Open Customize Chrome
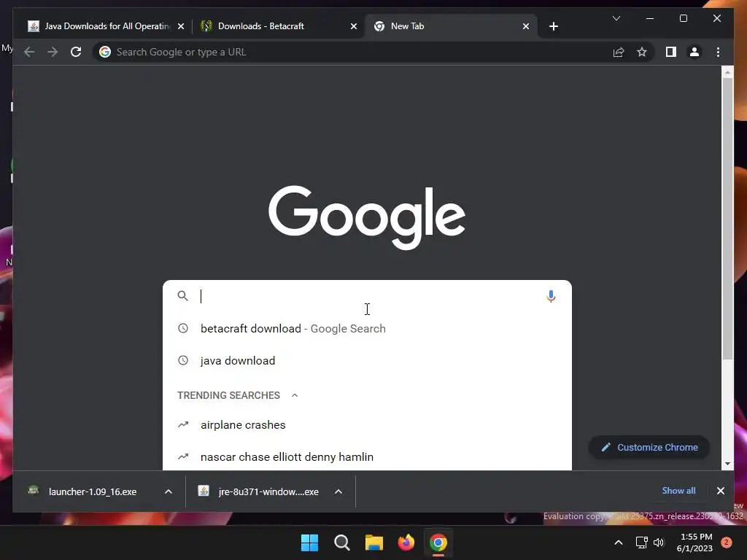The image size is (747, 560). [x=649, y=447]
